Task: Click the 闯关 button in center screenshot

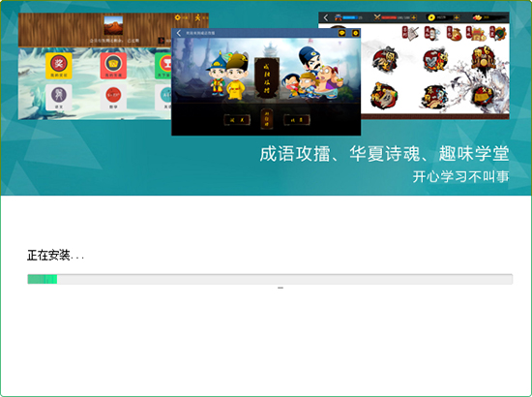Action: (237, 120)
